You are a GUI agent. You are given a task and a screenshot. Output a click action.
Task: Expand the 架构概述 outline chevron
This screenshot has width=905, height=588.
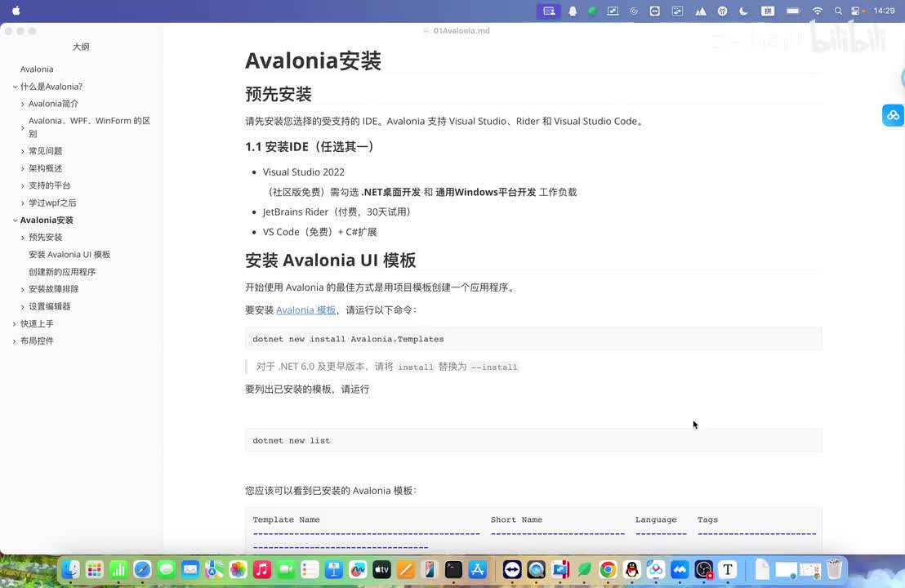click(23, 168)
